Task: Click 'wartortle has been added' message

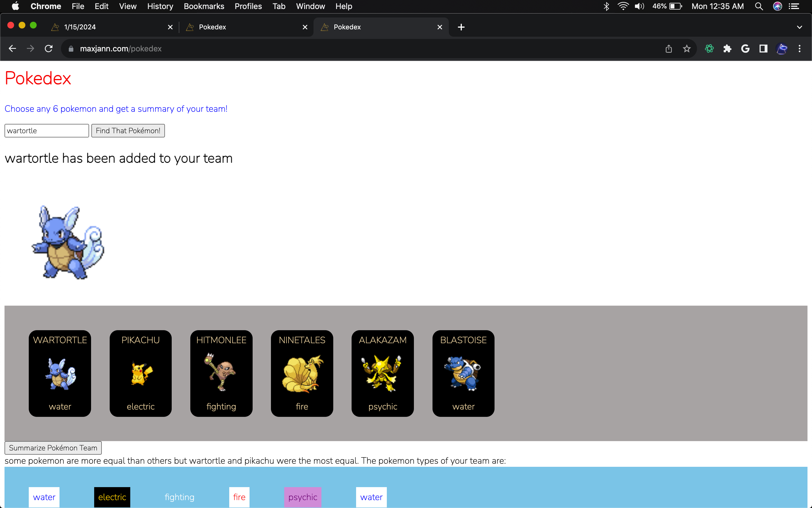Action: tap(118, 158)
